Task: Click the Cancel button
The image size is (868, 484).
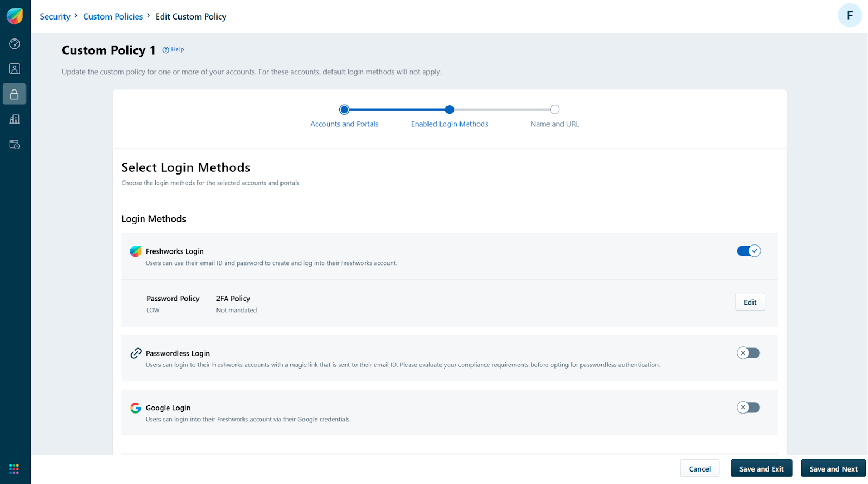Action: tap(700, 469)
